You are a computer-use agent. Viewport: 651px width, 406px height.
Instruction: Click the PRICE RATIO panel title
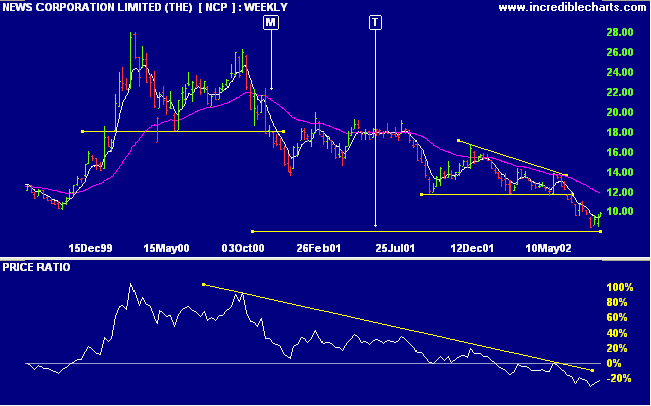click(37, 267)
